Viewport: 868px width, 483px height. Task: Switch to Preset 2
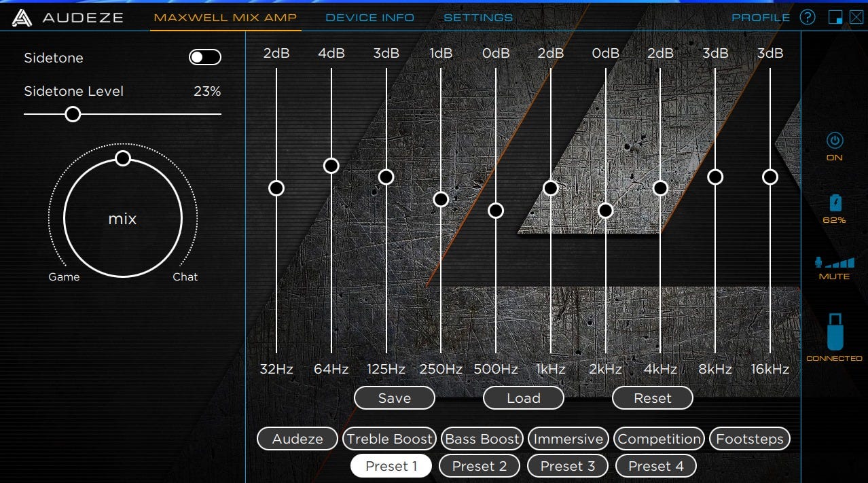[480, 466]
